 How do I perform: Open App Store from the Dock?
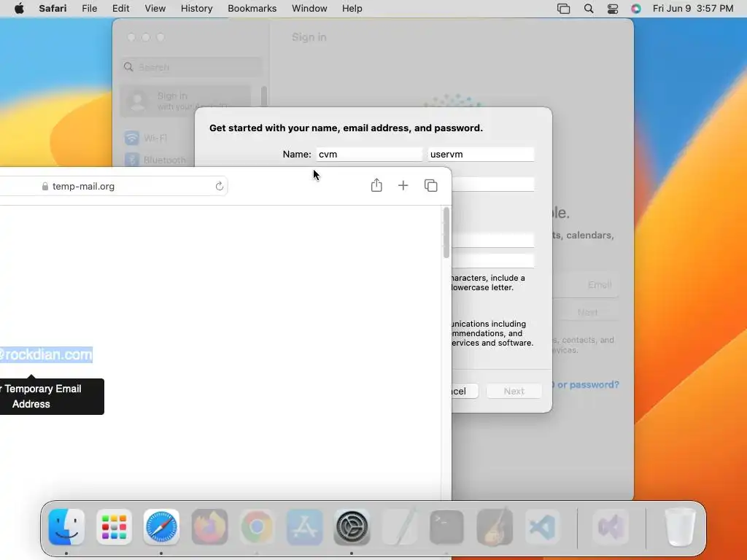click(304, 526)
